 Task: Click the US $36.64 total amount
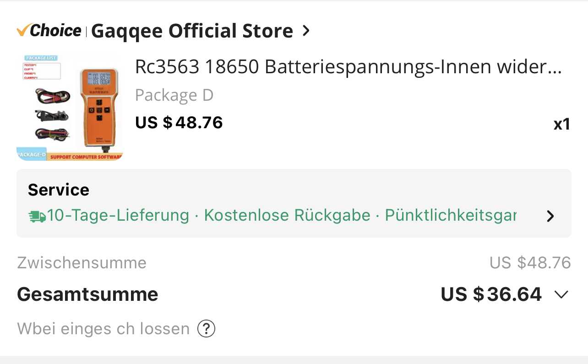pyautogui.click(x=491, y=294)
